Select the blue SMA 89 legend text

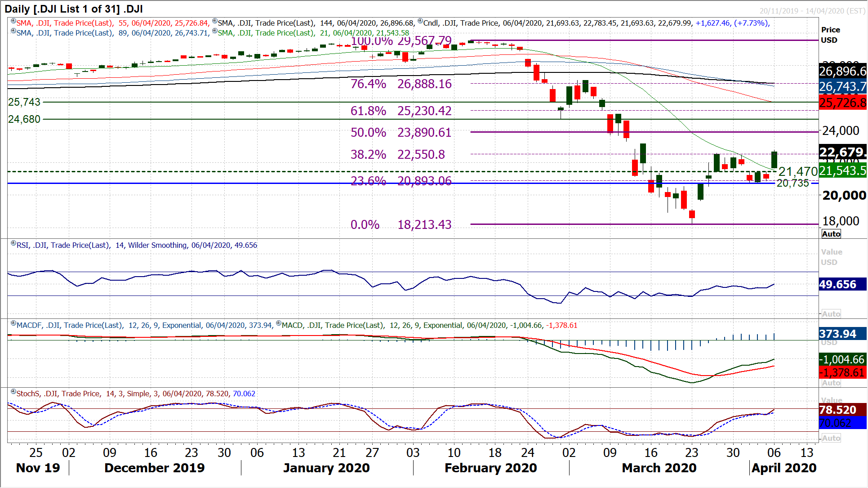pos(113,33)
